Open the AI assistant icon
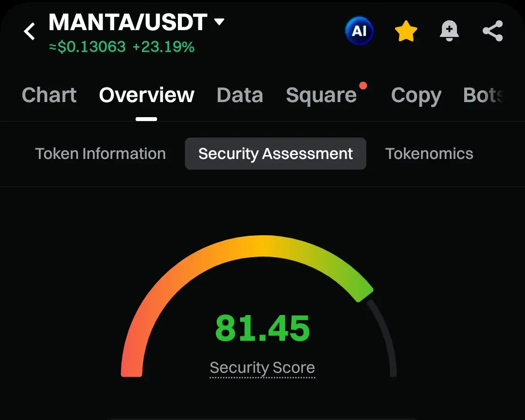This screenshot has height=420, width=525. (359, 31)
